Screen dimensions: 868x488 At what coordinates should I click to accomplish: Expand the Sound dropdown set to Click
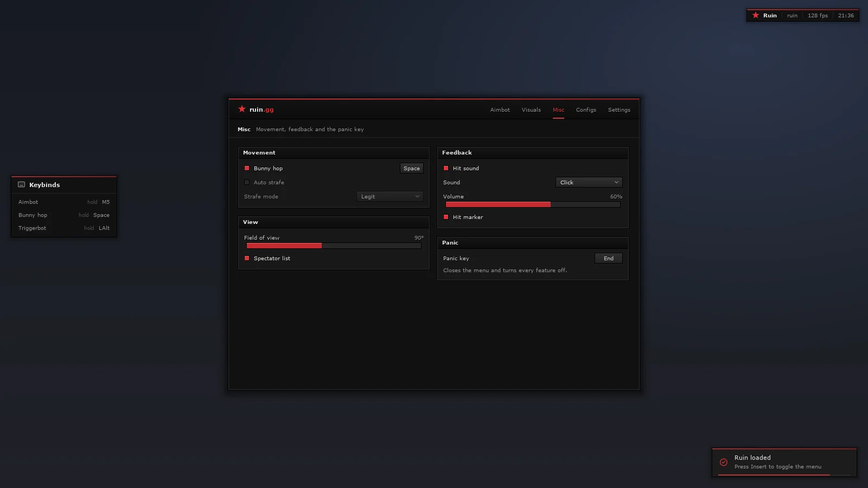(589, 182)
